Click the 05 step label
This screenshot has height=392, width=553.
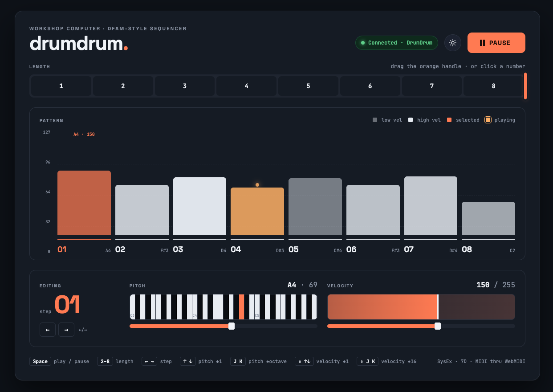click(x=294, y=249)
